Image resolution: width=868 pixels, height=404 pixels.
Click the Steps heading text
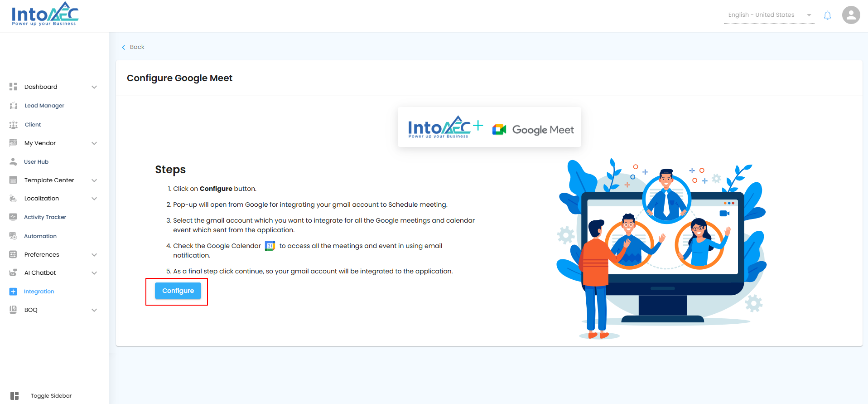170,170
